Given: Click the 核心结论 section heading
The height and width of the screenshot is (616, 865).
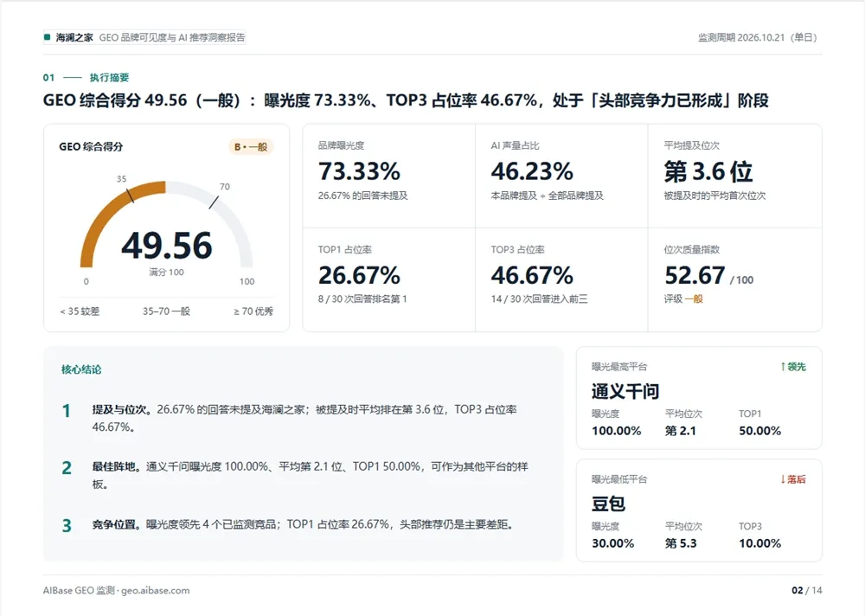Looking at the screenshot, I should pyautogui.click(x=81, y=369).
